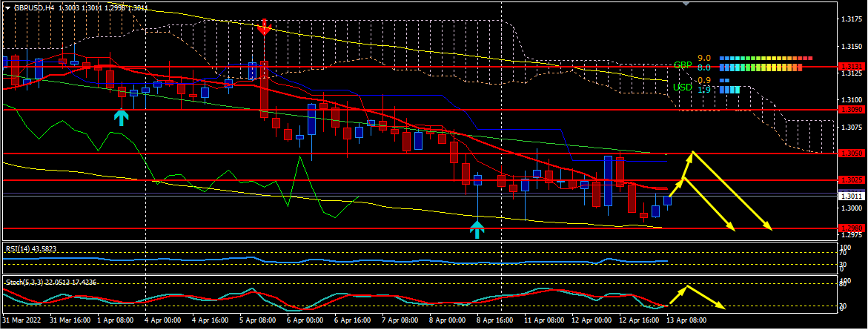Click the current price 1.3011 tag
868x330 pixels.
[x=850, y=196]
